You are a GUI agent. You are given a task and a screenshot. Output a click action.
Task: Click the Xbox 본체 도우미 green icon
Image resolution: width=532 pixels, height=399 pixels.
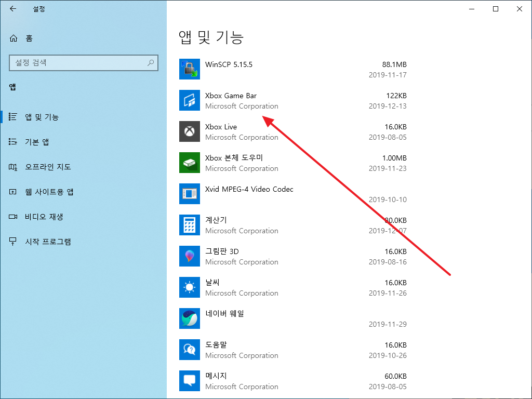tap(189, 163)
